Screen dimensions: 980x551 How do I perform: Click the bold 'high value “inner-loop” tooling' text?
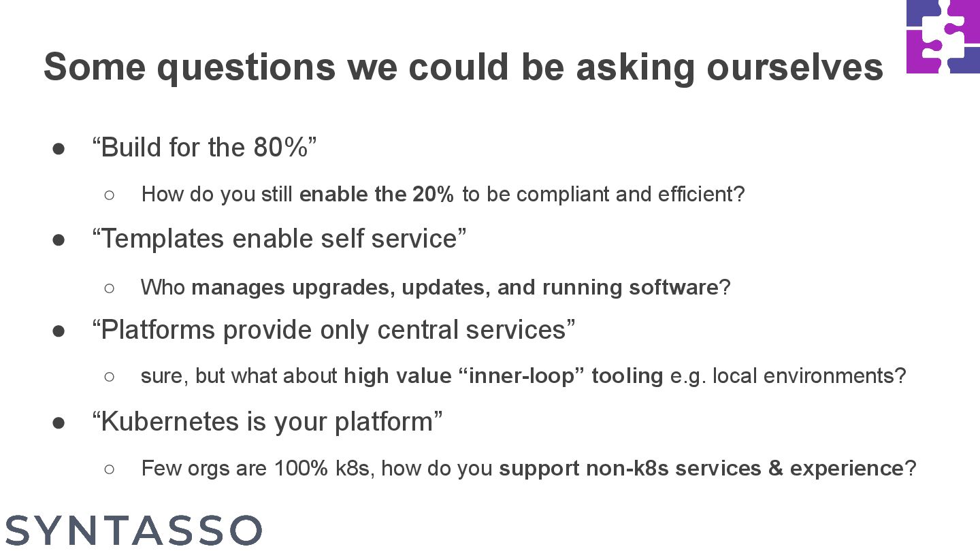click(504, 376)
